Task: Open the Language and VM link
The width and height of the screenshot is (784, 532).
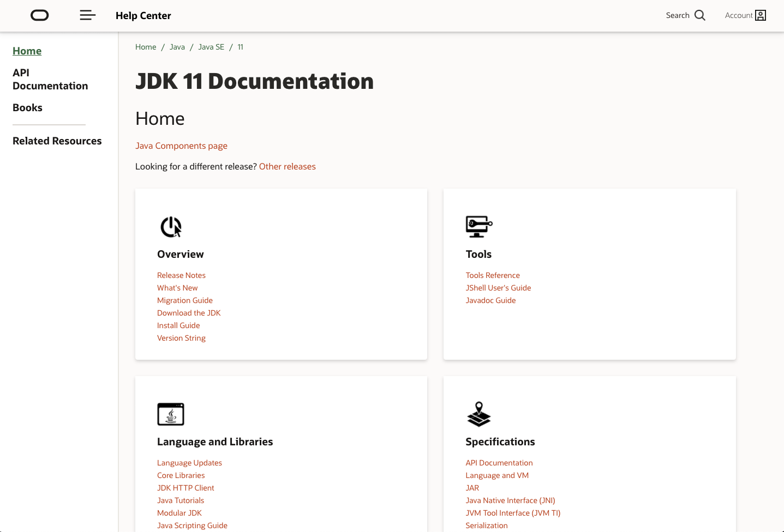Action: tap(497, 475)
